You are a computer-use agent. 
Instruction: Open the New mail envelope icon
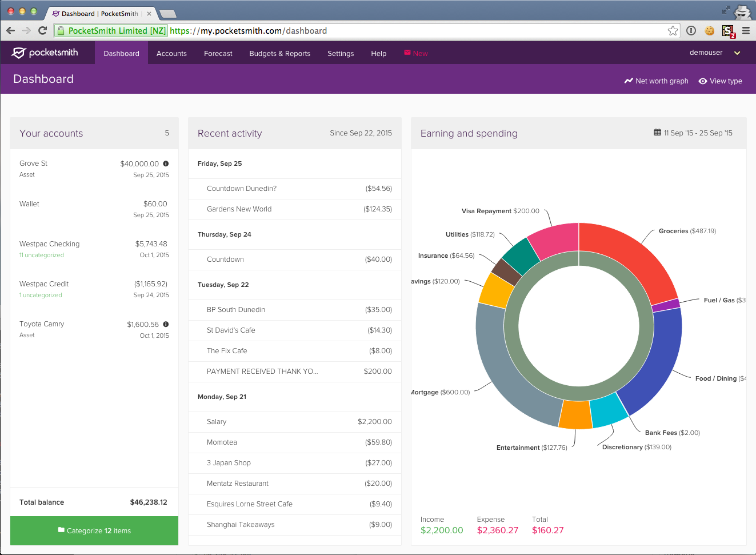click(x=407, y=53)
